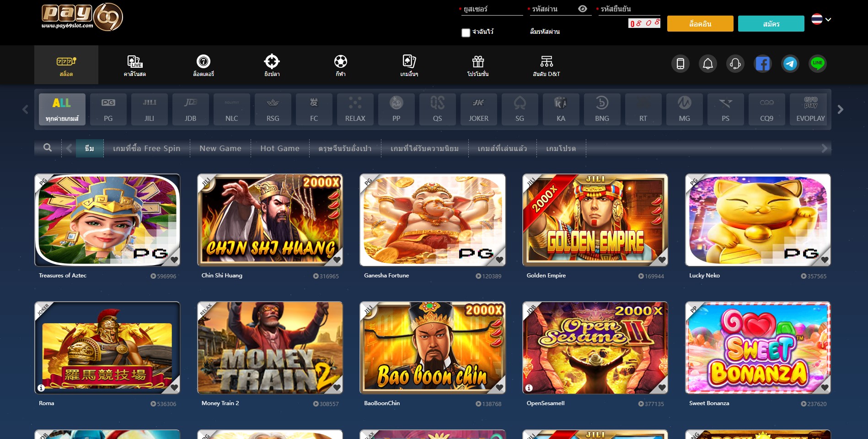The width and height of the screenshot is (868, 439).
Task: Select the NLC provider tile
Action: point(232,109)
